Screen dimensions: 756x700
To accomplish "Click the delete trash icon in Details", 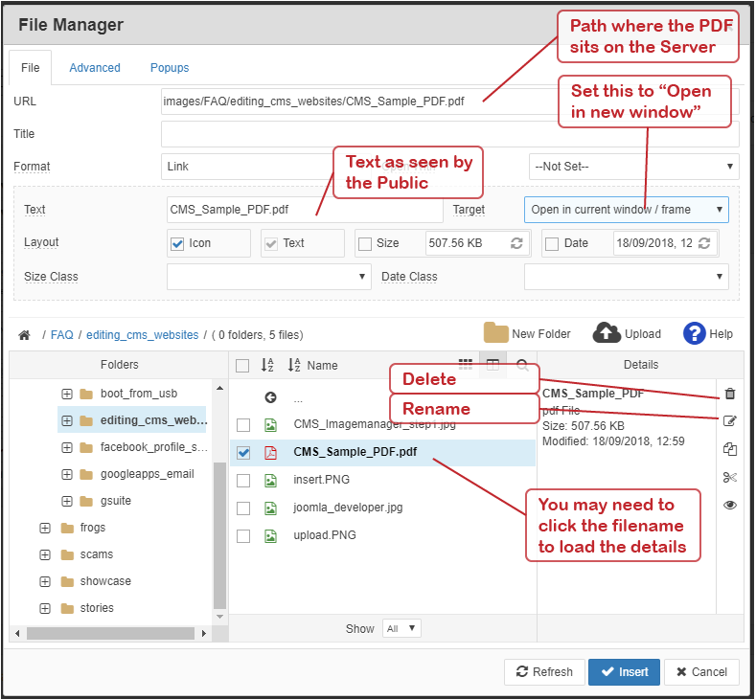I will (730, 394).
